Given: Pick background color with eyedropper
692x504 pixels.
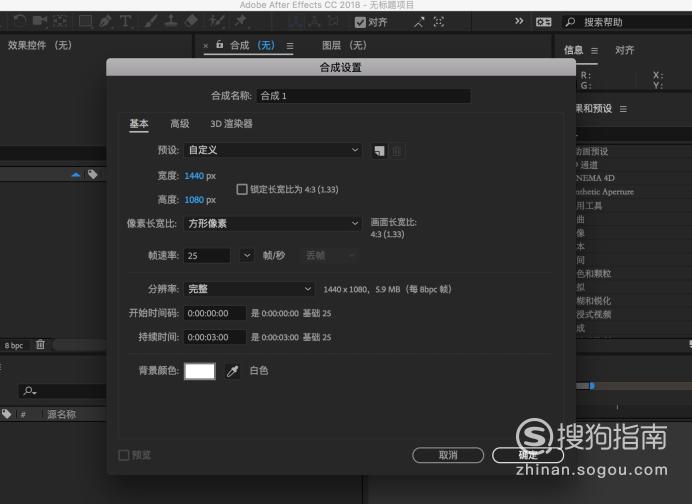Looking at the screenshot, I should tap(233, 371).
